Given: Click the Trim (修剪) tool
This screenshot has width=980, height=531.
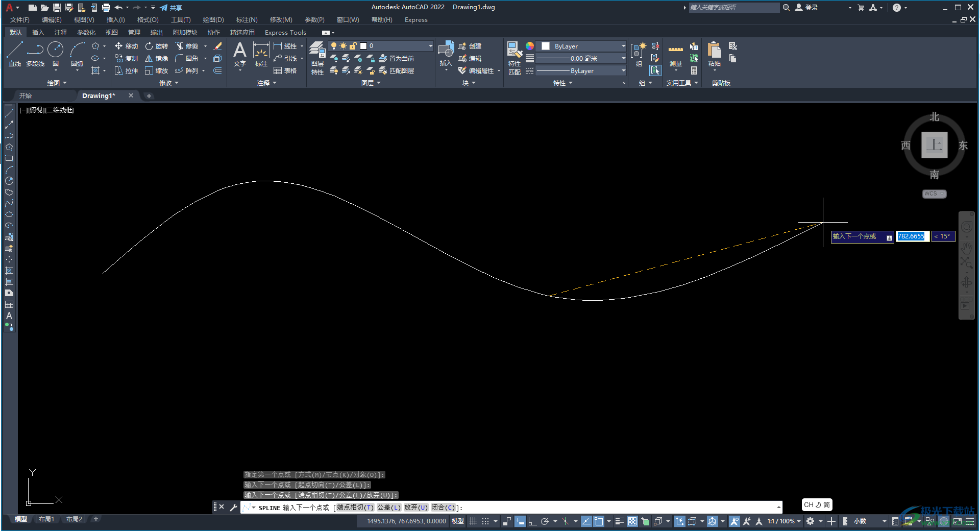Looking at the screenshot, I should coord(186,46).
